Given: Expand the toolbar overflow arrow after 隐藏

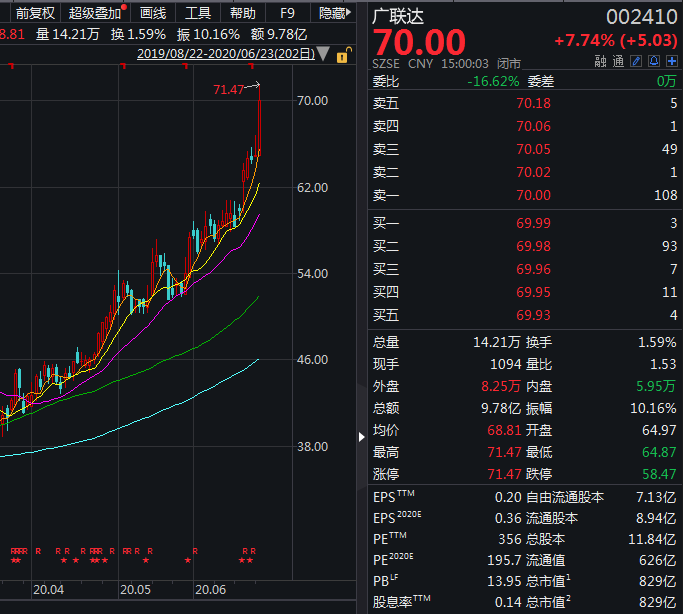Looking at the screenshot, I should [x=352, y=13].
